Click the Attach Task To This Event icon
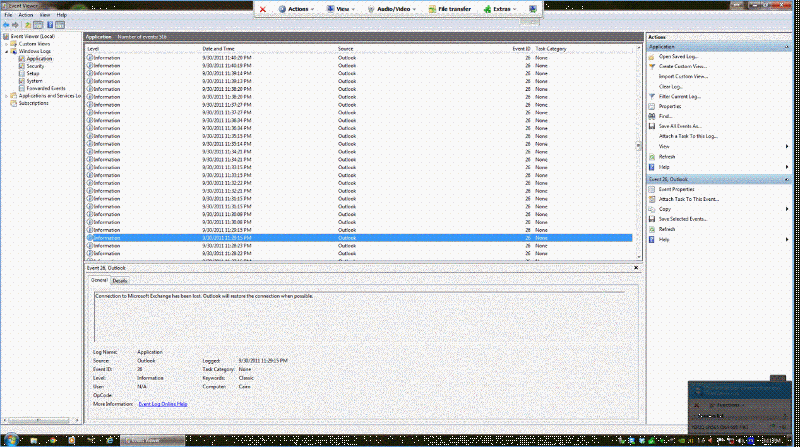This screenshot has width=800, height=447. coord(652,199)
